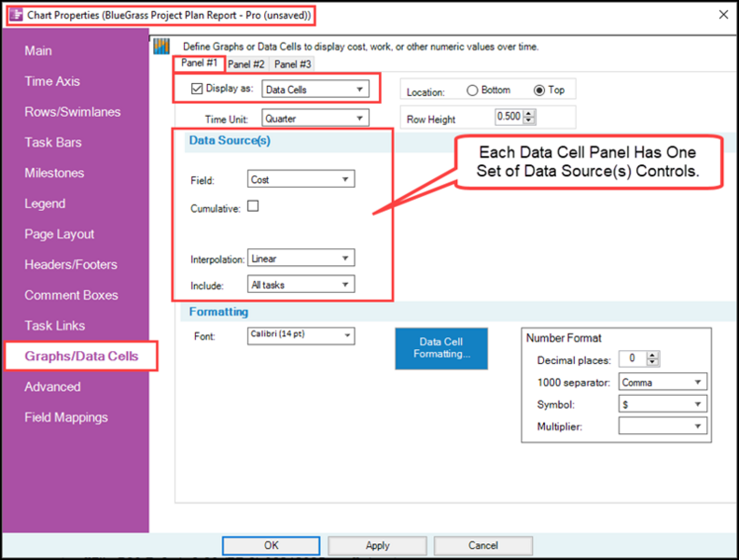739x560 pixels.
Task: Open the 1000 separator Comma dropdown
Action: click(x=662, y=382)
